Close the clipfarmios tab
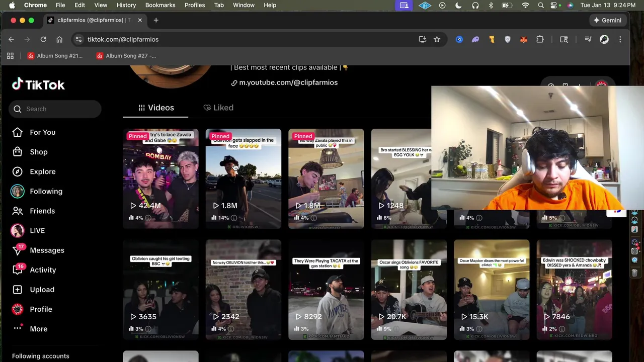The height and width of the screenshot is (362, 644). click(140, 20)
